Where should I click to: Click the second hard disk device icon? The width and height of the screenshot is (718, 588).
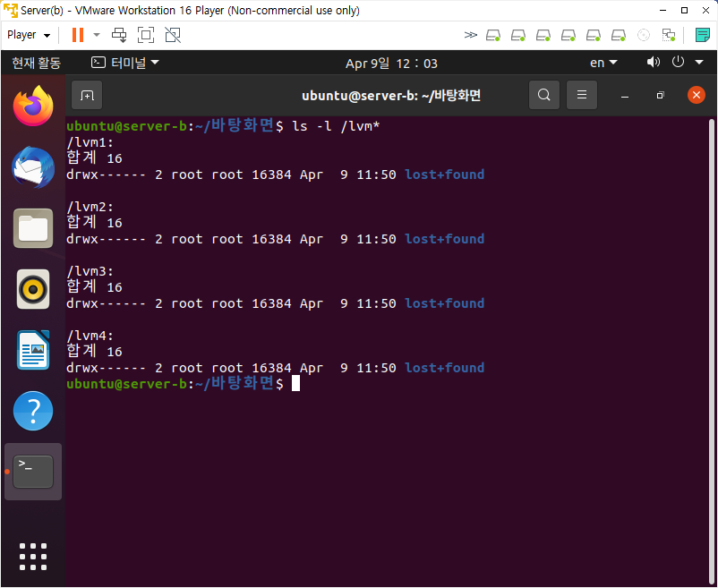click(x=518, y=35)
